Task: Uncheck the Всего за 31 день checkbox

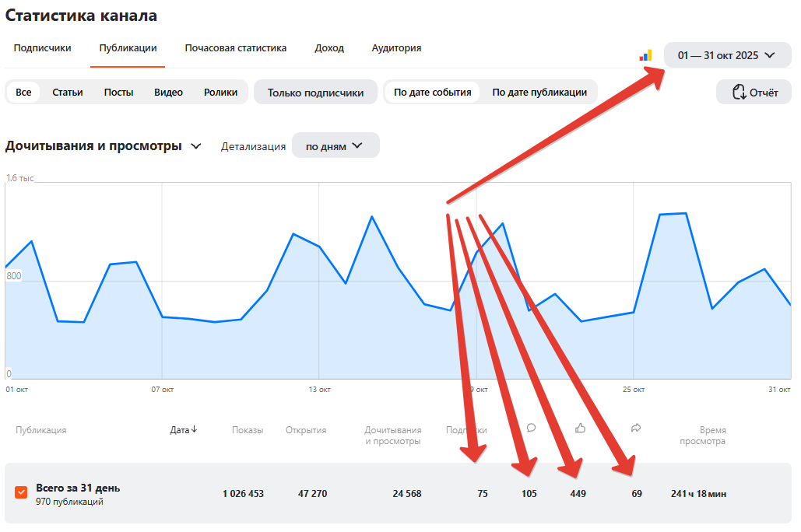Action: [x=21, y=492]
